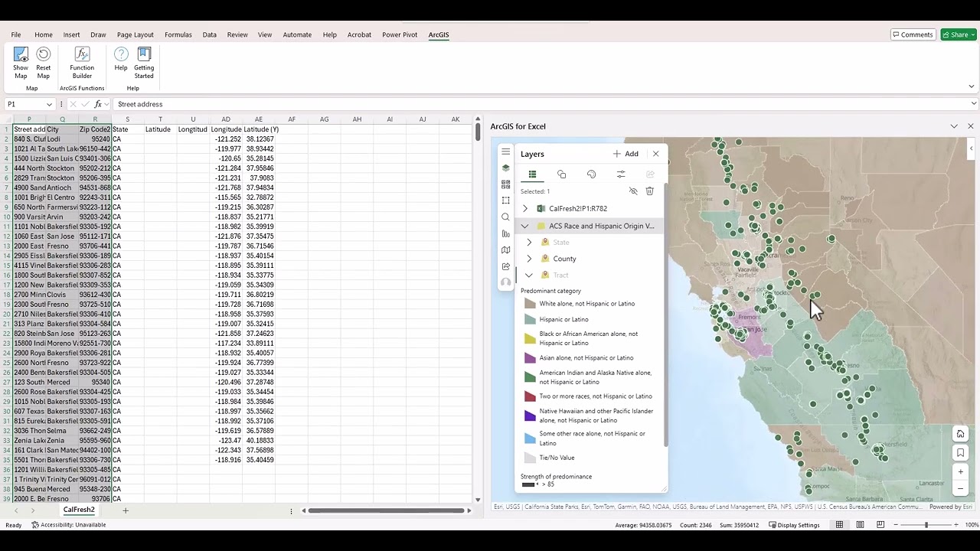This screenshot has height=551, width=980.
Task: Add a new sheet with plus button
Action: [x=126, y=510]
